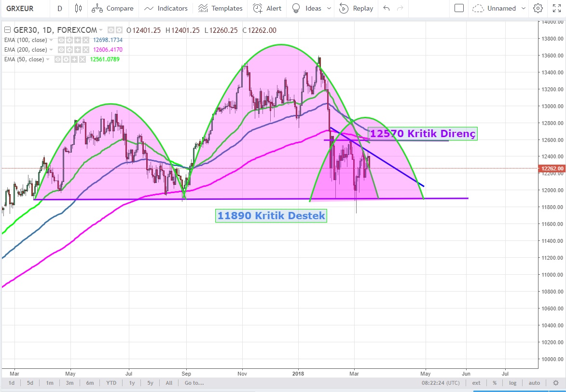Open chart settings gear in top toolbar
The height and width of the screenshot is (392, 566).
click(x=538, y=8)
